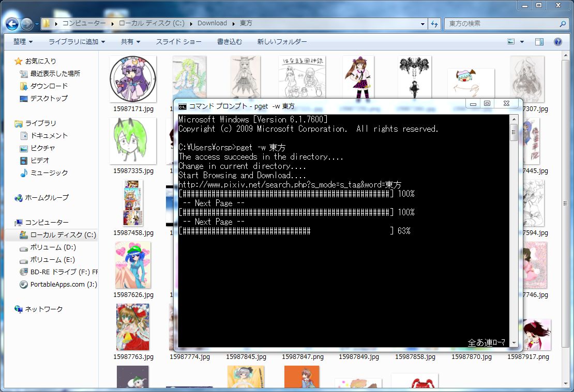Screen dimensions: 574x392
Task: Click the ネットワーク icon
Action: coord(18,309)
